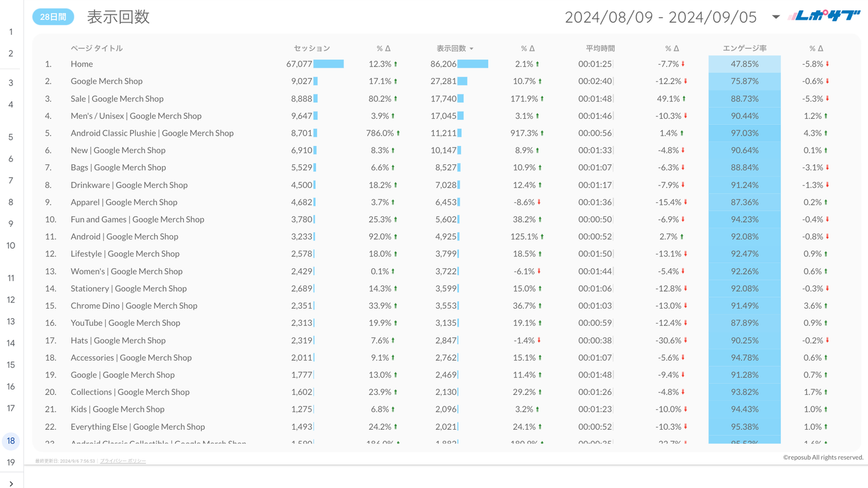The height and width of the screenshot is (488, 868).
Task: Click the Home row's blue sessions bar
Action: pos(329,64)
